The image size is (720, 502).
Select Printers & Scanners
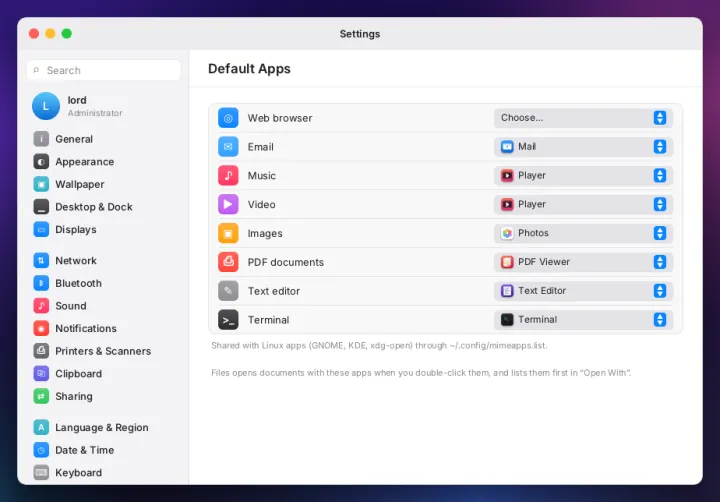coord(105,351)
